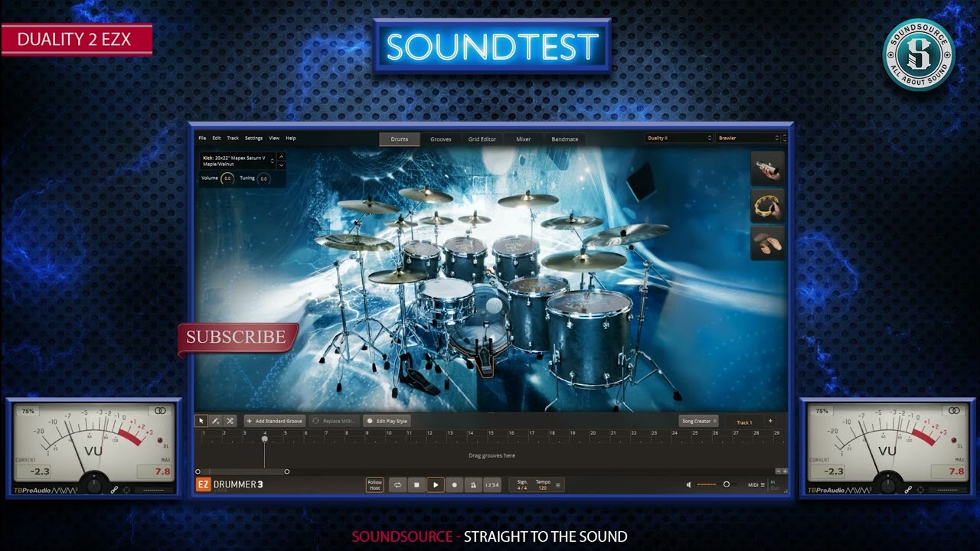
Task: Add a new track with plus button
Action: (770, 421)
